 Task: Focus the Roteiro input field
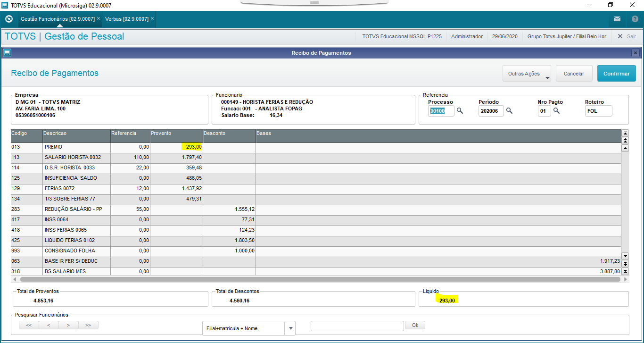(x=599, y=111)
